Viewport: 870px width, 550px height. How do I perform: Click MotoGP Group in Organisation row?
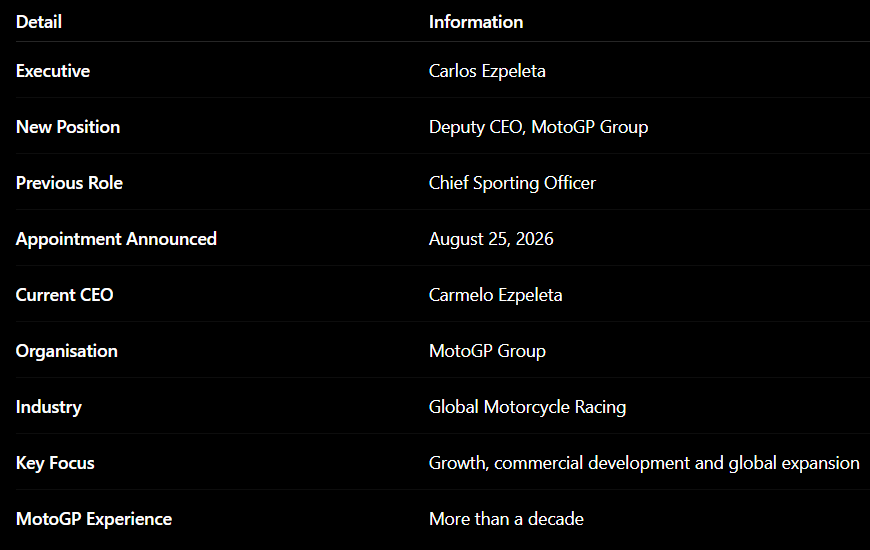click(487, 351)
